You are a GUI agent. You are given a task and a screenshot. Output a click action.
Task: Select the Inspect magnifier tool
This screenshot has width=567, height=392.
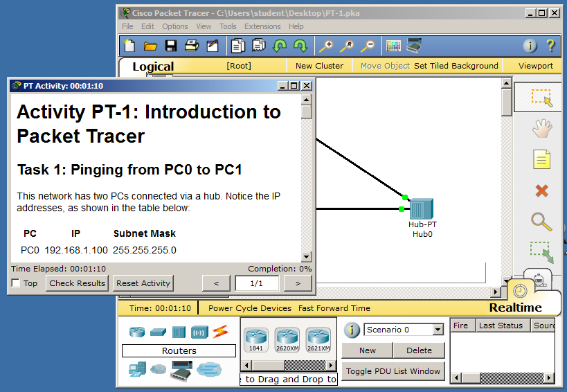tap(541, 222)
